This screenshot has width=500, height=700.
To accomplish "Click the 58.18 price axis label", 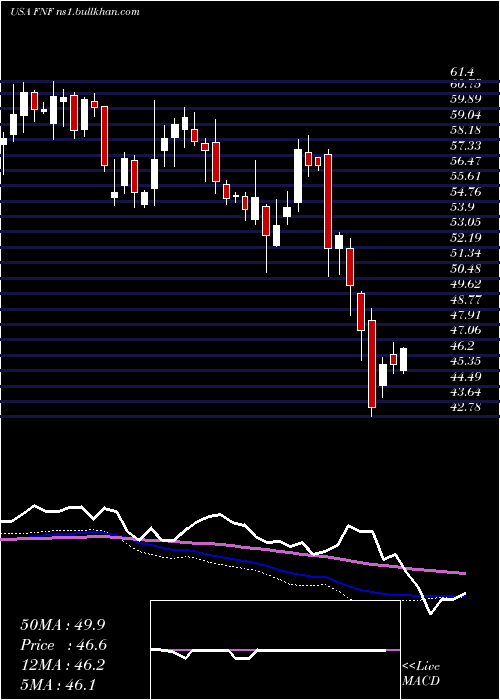I will pos(466,130).
